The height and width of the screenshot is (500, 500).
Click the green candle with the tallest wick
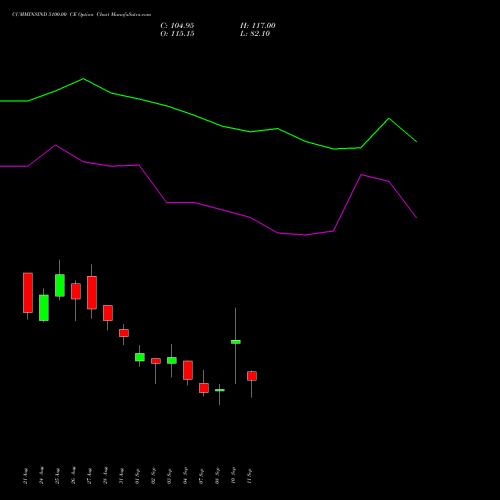[x=236, y=342]
